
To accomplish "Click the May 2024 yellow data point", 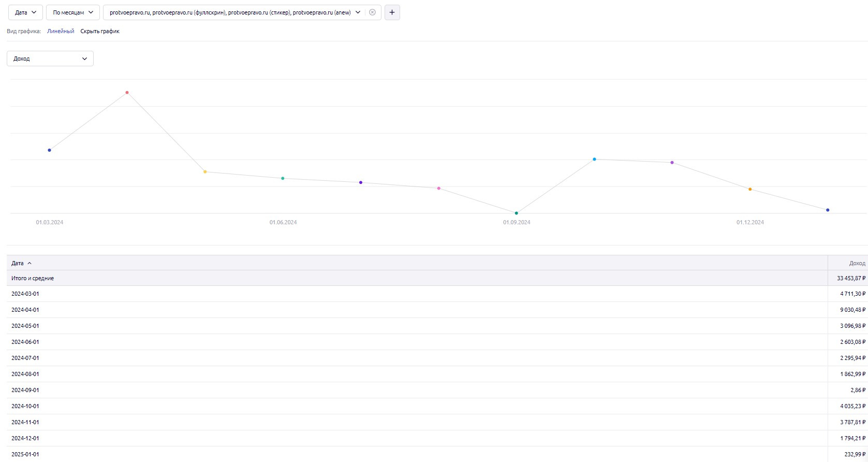I will pyautogui.click(x=205, y=172).
